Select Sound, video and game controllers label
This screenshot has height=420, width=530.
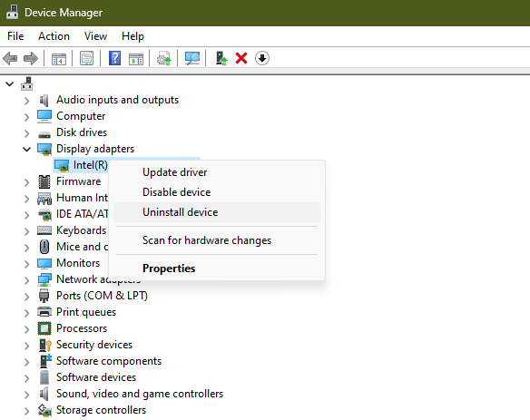(x=140, y=394)
